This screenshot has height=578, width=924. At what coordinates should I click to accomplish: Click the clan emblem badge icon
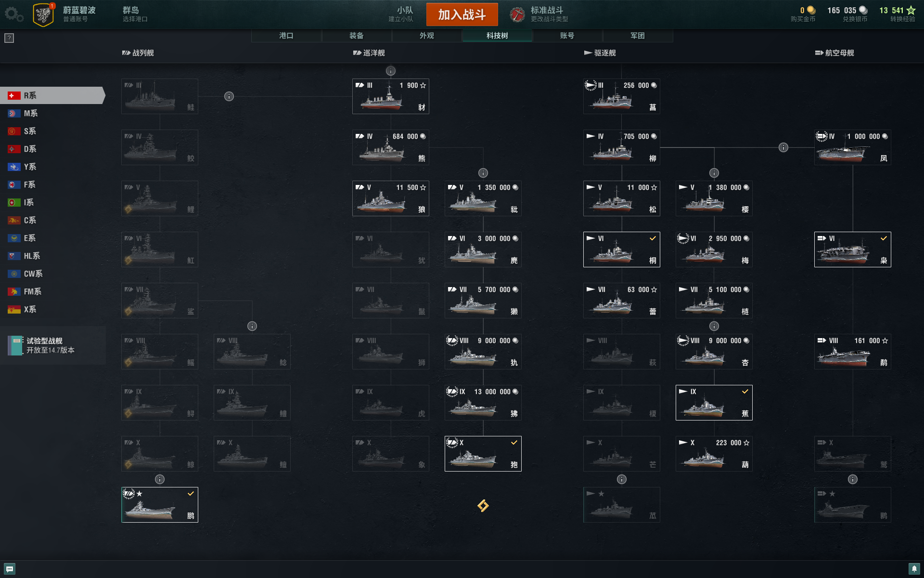43,14
